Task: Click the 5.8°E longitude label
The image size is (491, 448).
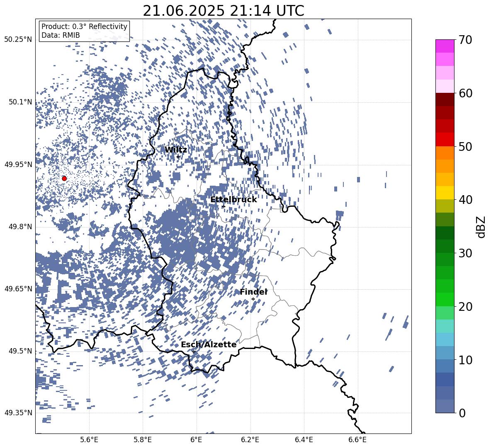Action: [143, 440]
